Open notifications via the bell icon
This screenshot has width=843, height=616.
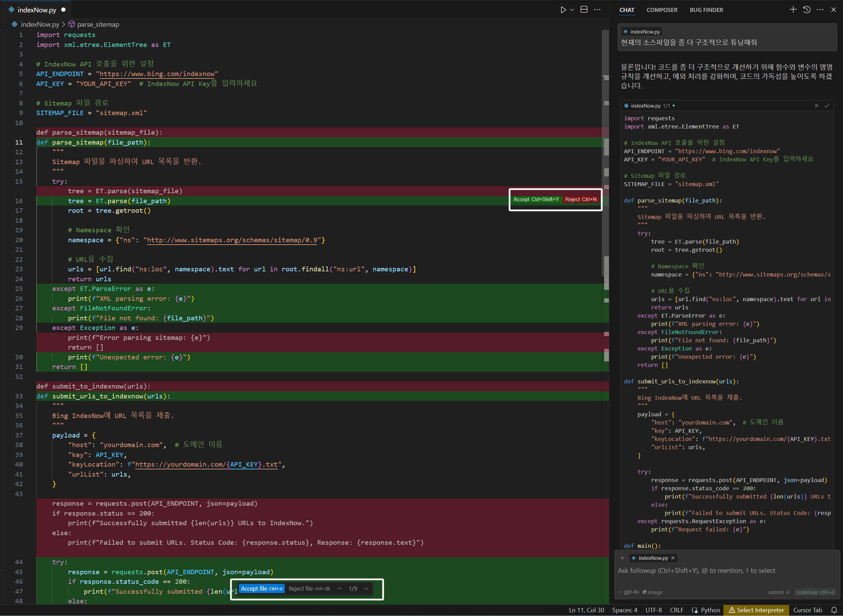[834, 610]
